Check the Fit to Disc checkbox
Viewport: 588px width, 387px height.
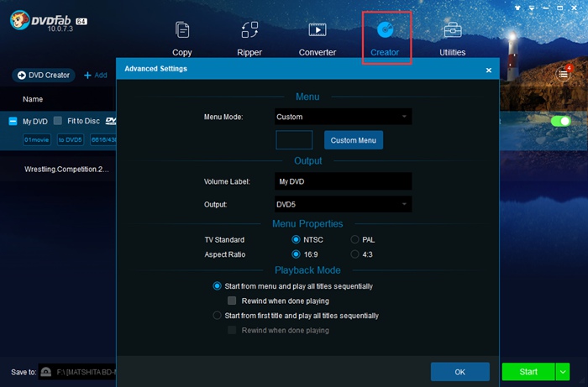58,122
